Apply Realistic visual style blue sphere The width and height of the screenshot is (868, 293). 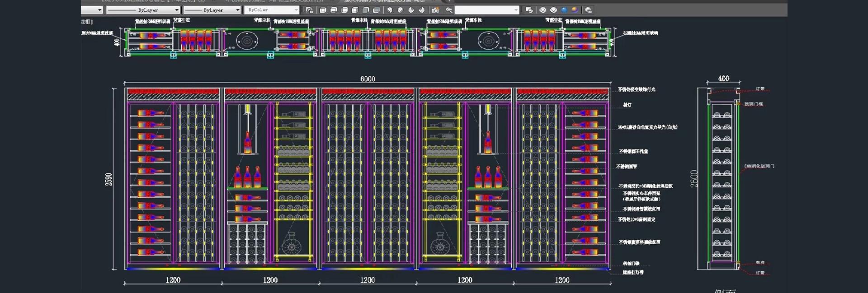click(x=564, y=10)
